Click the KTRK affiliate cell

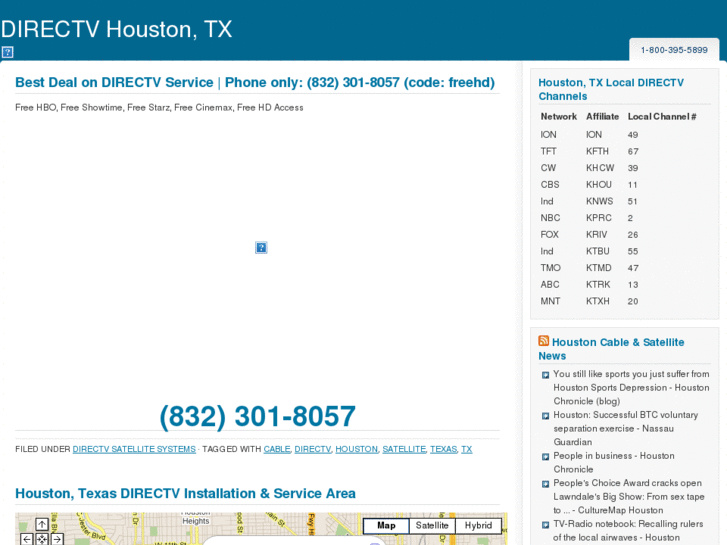598,285
